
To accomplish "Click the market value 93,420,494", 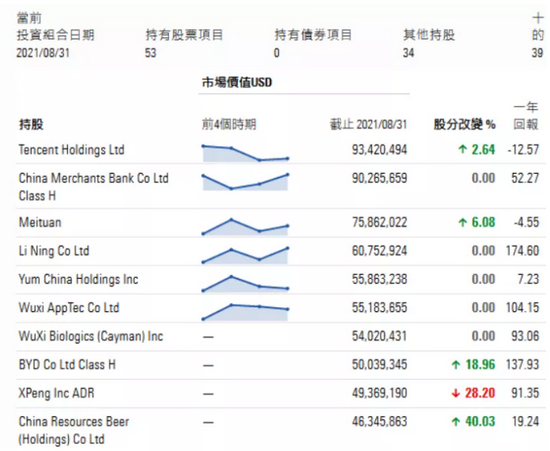I will 380,150.
